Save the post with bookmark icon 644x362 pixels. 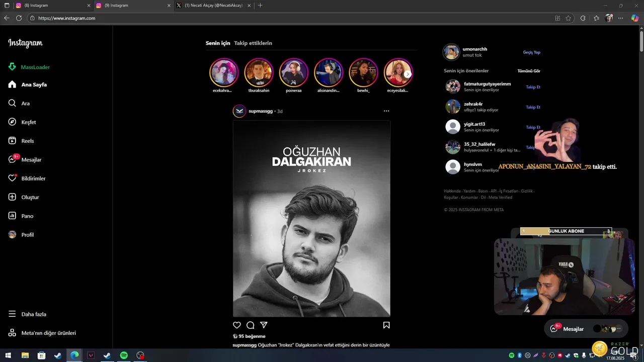point(386,325)
